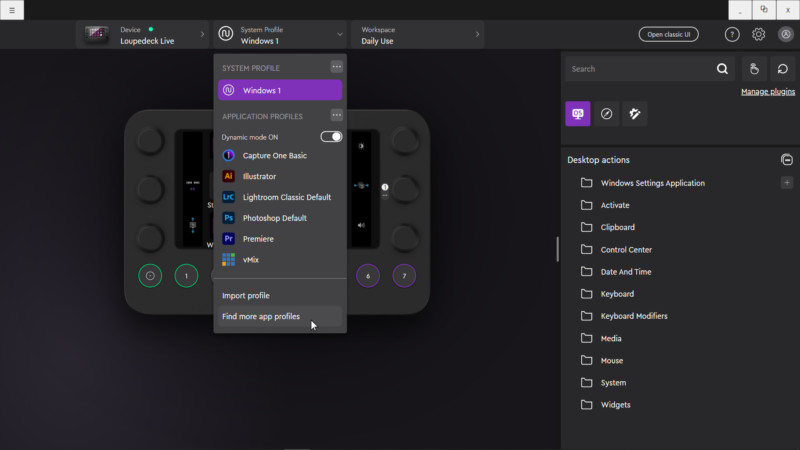Click the search magnifier icon

[722, 69]
